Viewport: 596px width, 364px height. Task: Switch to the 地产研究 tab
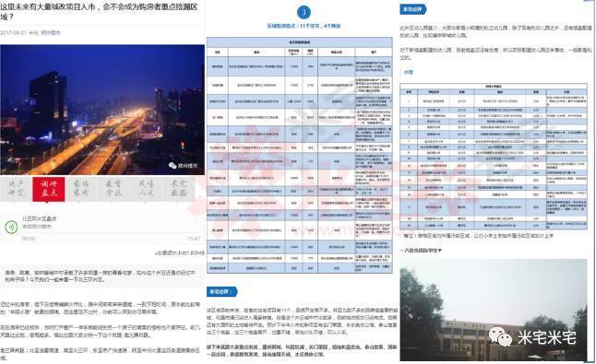coord(16,189)
